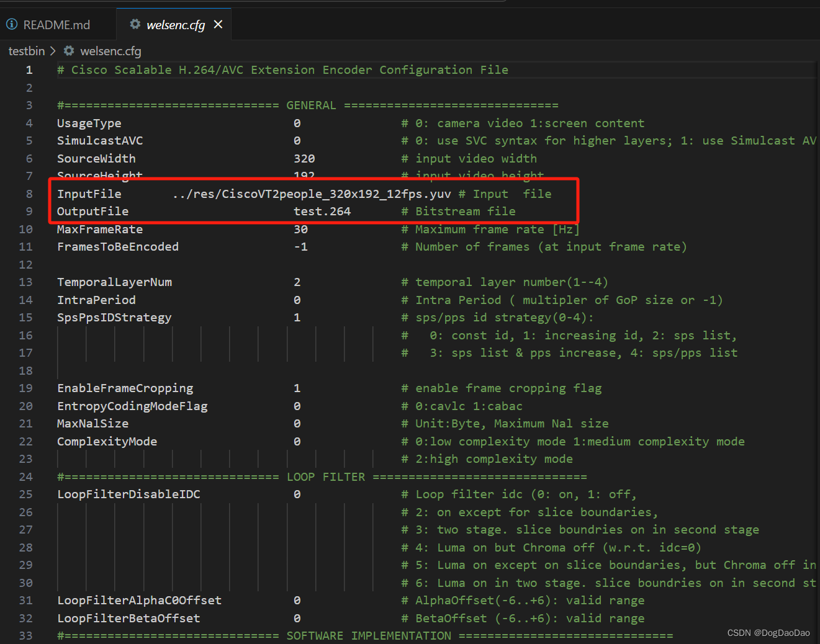Close the welsenc.cfg tab
This screenshot has height=644, width=820.
(x=218, y=25)
